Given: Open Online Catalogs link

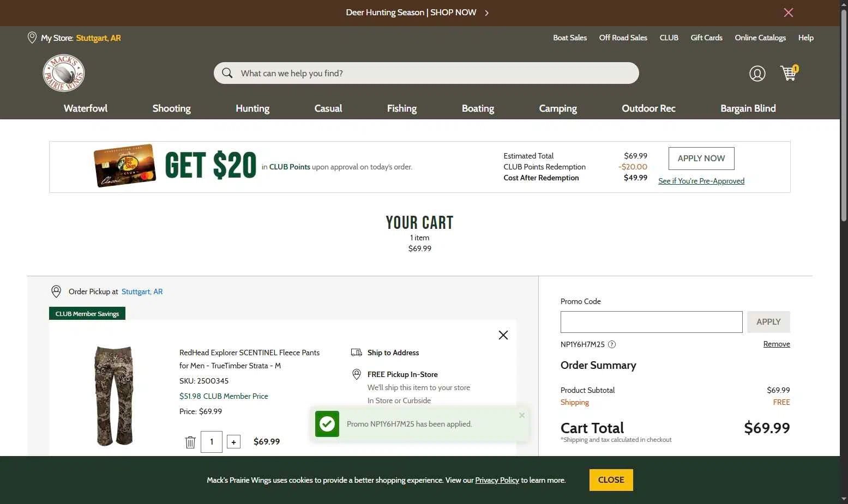Looking at the screenshot, I should click(760, 38).
